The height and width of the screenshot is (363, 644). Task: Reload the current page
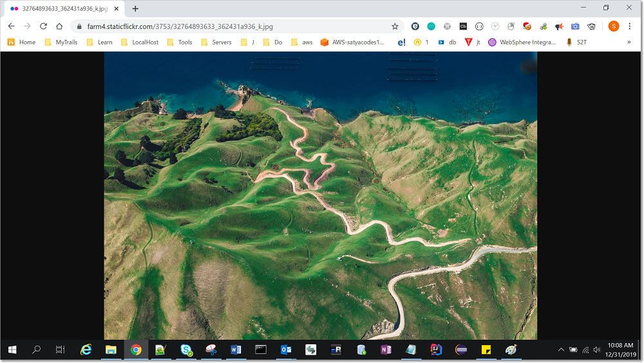pyautogui.click(x=43, y=26)
